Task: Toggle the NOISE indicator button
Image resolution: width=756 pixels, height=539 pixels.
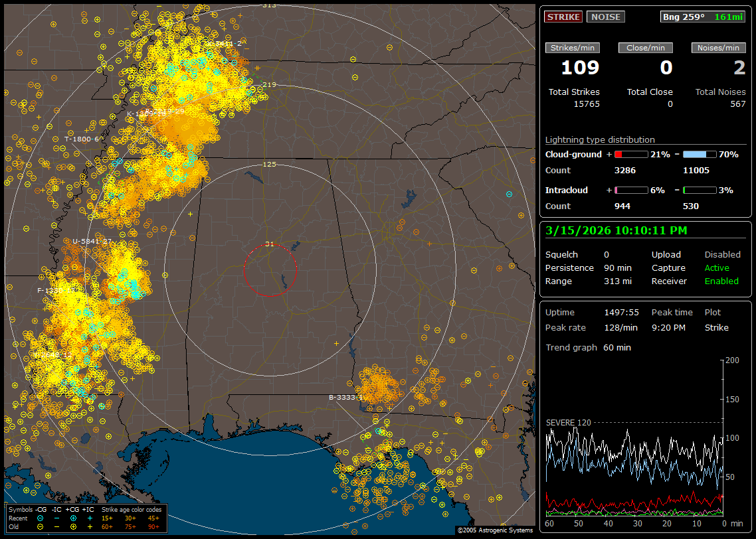Action: click(x=605, y=17)
